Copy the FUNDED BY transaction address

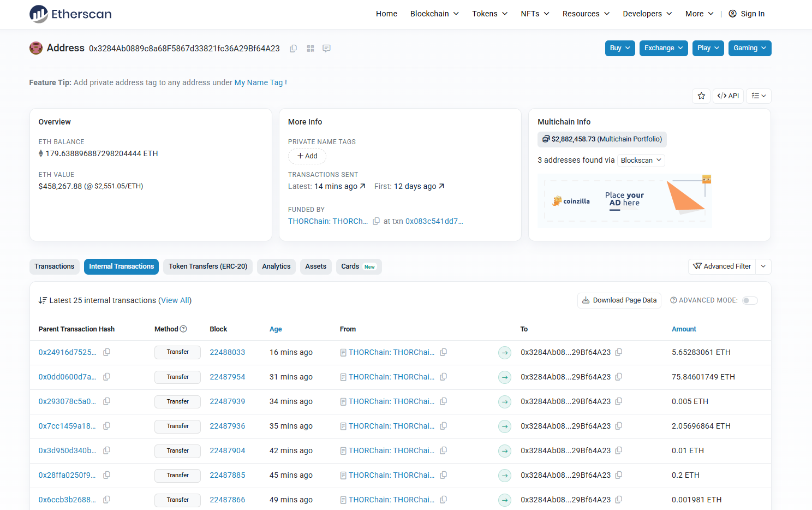(x=376, y=221)
